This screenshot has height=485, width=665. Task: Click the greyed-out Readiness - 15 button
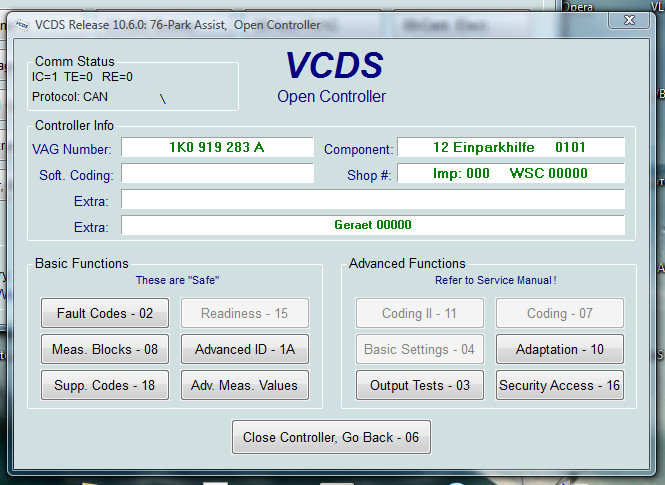point(245,313)
